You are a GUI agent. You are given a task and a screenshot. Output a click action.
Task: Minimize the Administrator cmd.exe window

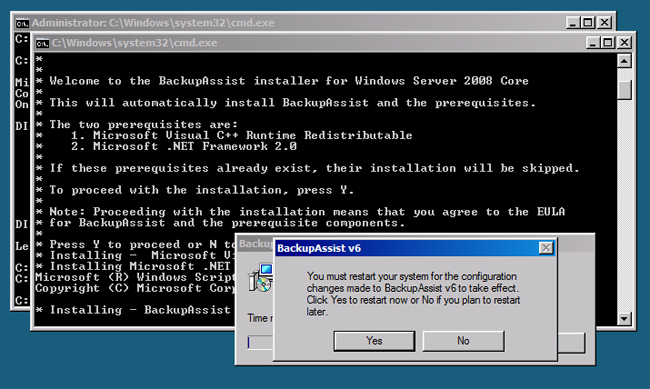click(572, 22)
